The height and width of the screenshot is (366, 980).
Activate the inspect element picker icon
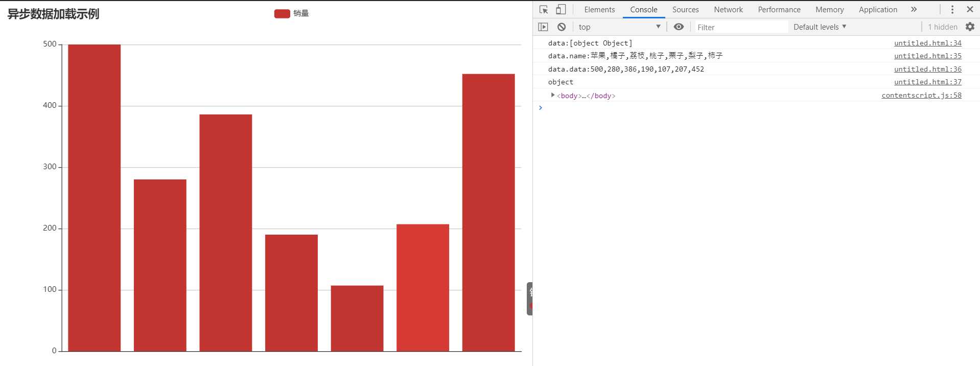pos(544,10)
